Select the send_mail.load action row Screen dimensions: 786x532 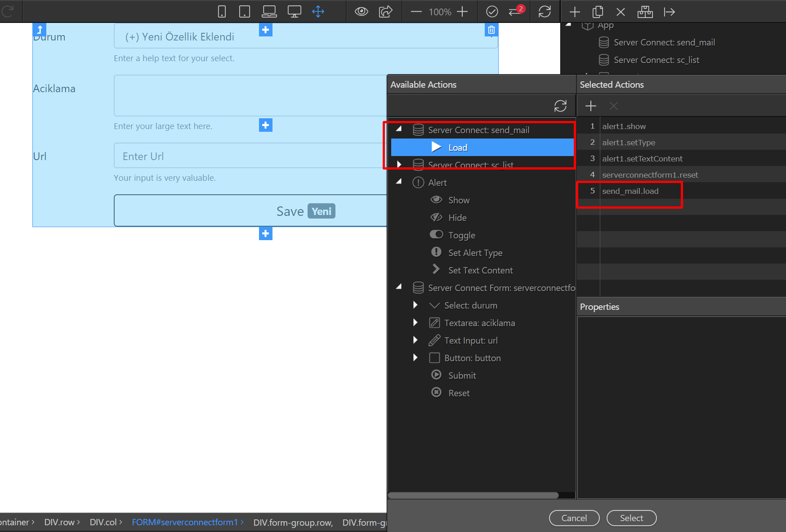(681, 191)
